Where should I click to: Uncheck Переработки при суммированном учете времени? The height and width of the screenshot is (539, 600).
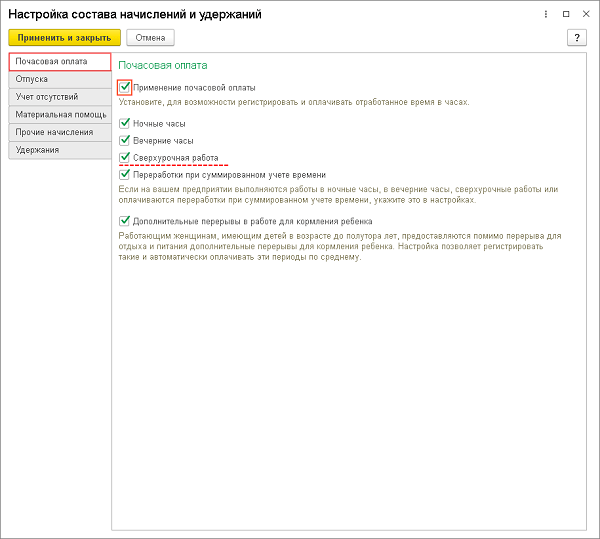coord(125,174)
